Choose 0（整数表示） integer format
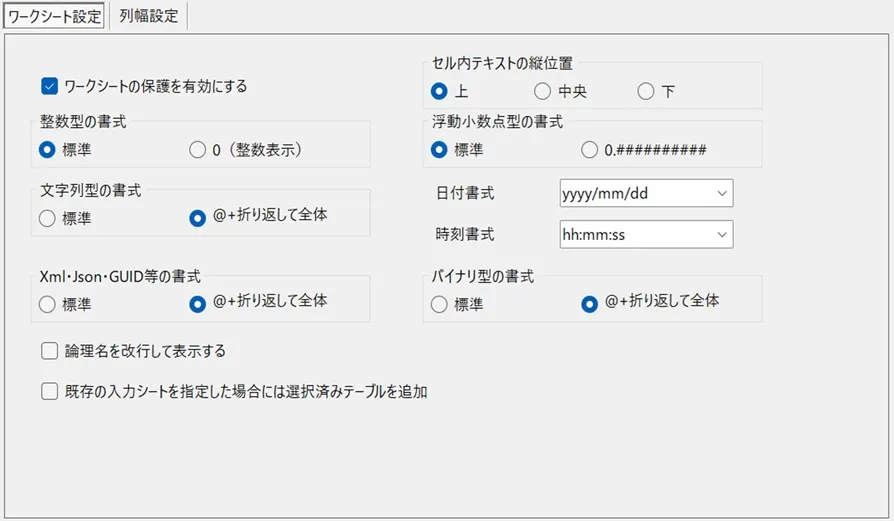This screenshot has width=894, height=521. click(197, 149)
